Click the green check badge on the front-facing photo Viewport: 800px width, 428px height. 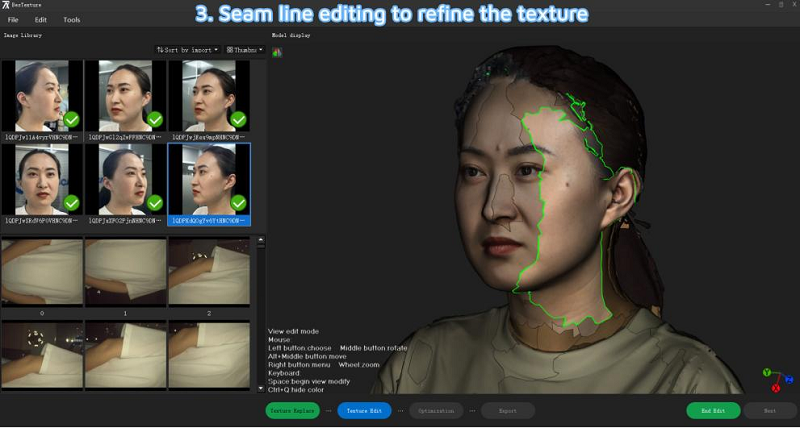tap(71, 203)
